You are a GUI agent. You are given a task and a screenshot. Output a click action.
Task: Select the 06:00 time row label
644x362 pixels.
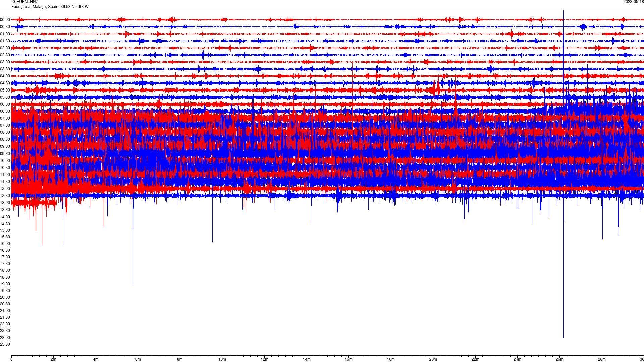click(5, 104)
